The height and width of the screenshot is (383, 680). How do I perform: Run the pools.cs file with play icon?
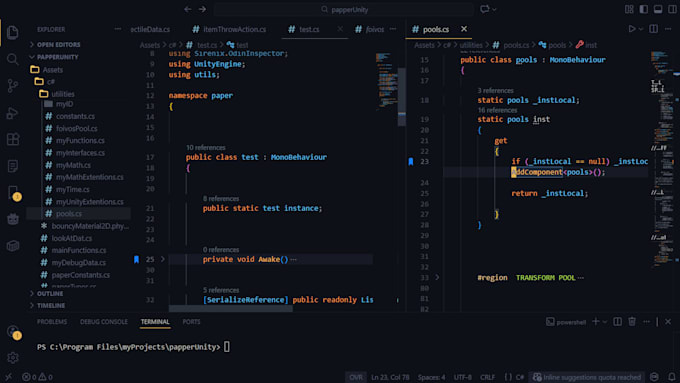click(632, 29)
